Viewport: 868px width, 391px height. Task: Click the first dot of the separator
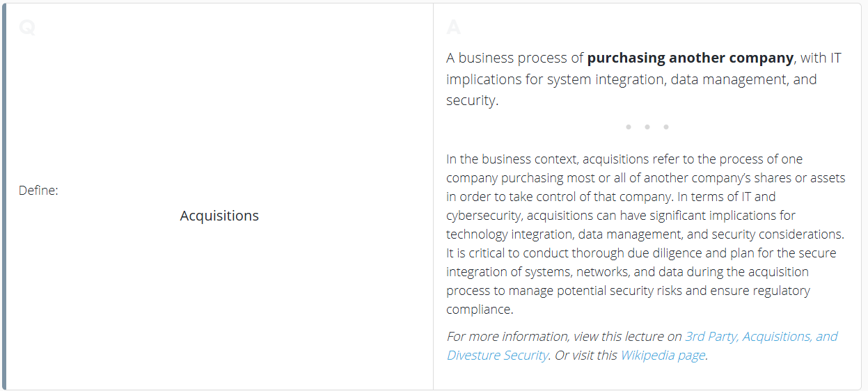point(629,127)
